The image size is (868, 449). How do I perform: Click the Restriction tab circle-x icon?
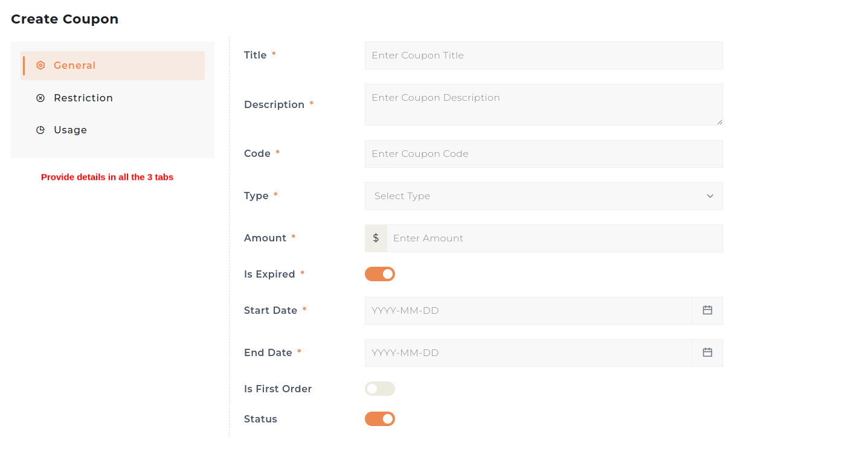click(x=40, y=98)
